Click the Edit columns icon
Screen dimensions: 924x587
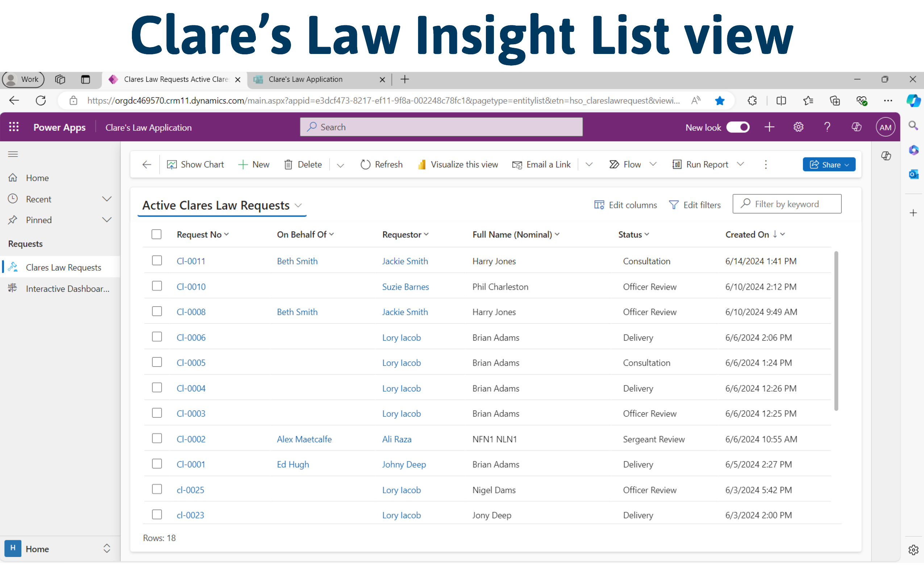click(599, 205)
